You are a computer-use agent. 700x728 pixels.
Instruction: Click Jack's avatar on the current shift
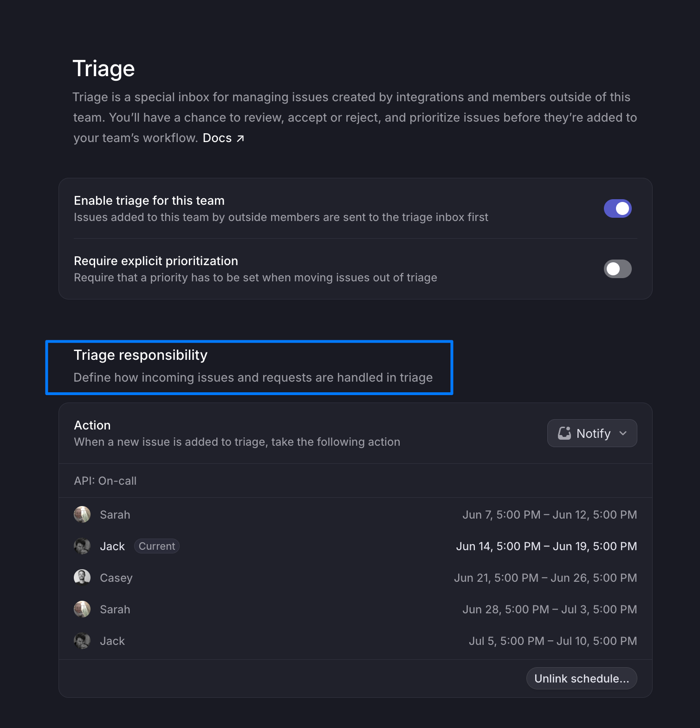[82, 546]
